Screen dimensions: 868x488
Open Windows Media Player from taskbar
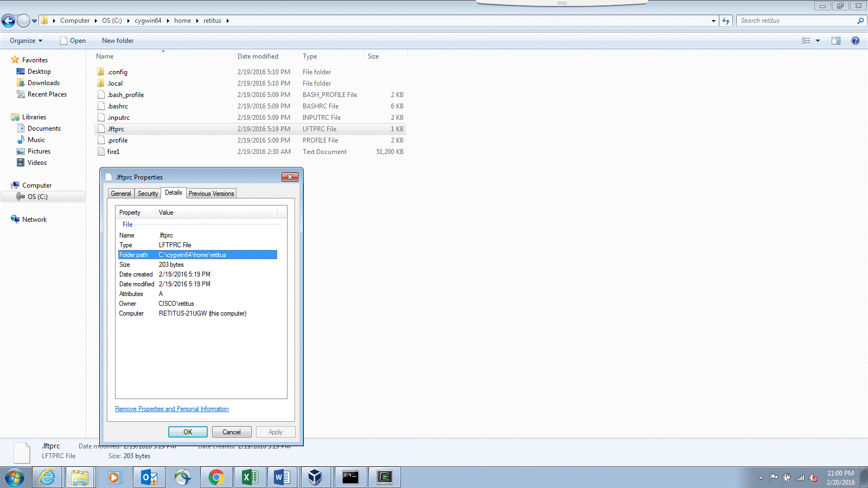(x=114, y=477)
